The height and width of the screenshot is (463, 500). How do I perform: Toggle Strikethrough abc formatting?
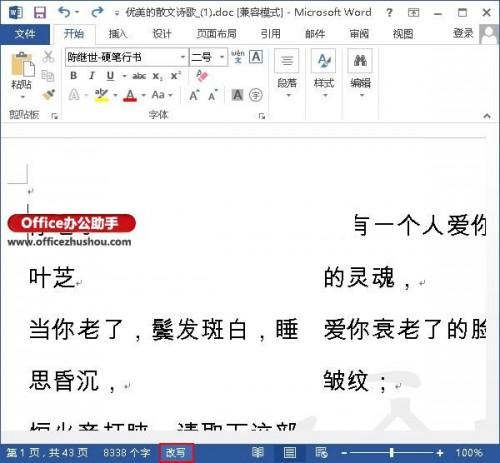click(139, 76)
